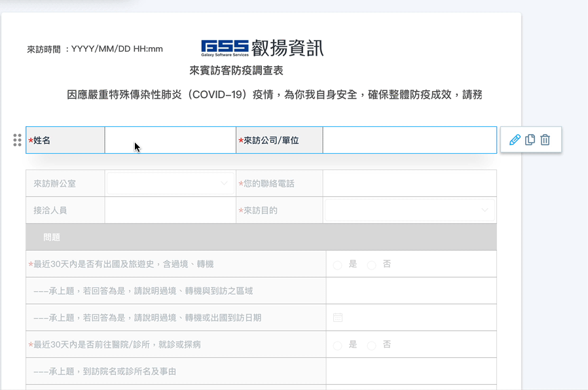
Task: Click the calendar icon in date field
Action: pyautogui.click(x=338, y=318)
